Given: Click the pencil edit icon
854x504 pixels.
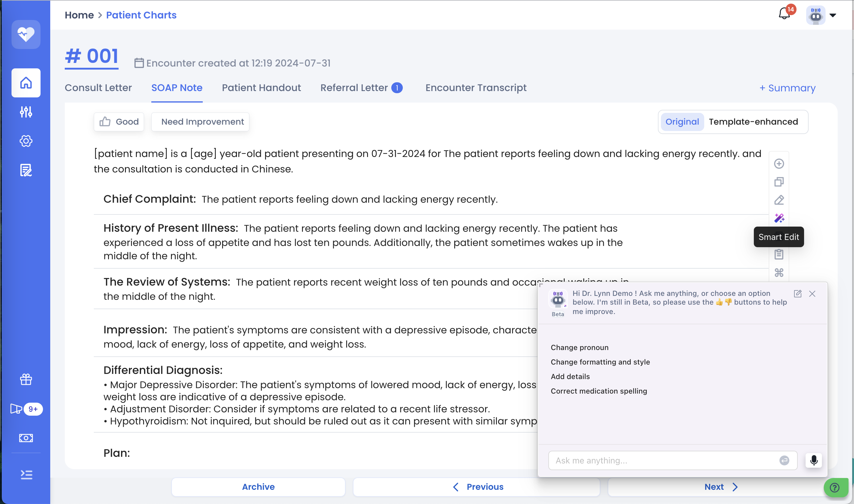Looking at the screenshot, I should point(779,200).
